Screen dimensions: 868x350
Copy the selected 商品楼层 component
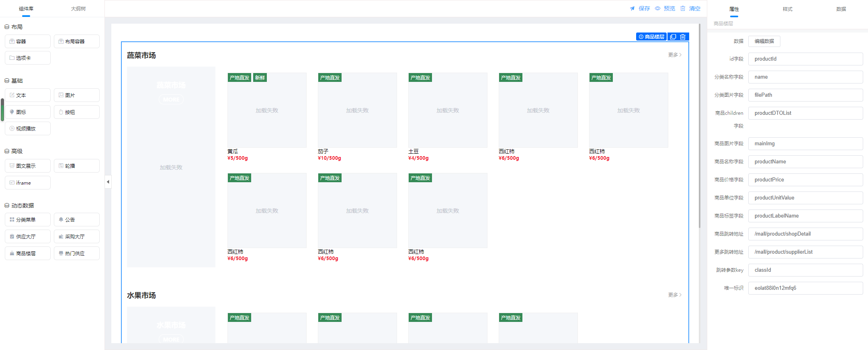[x=673, y=37]
